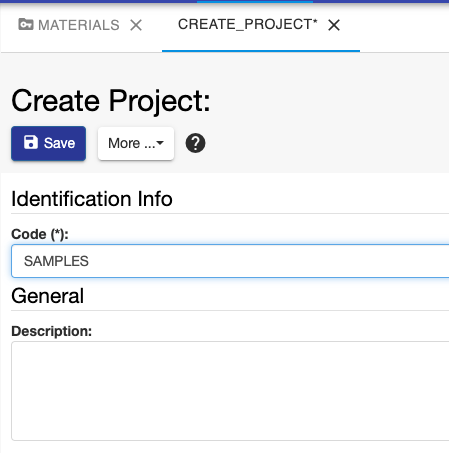Open the More ... dropdown menu
The image size is (449, 453).
(x=136, y=143)
